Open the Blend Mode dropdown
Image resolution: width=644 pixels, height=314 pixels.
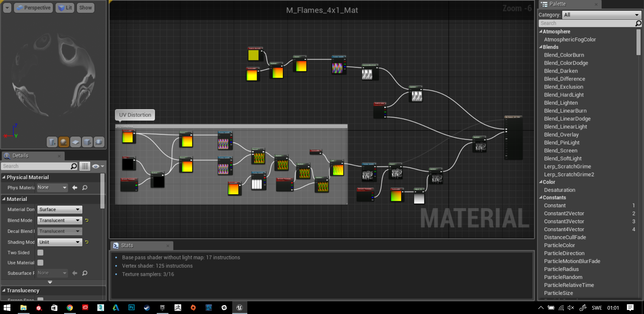tap(59, 221)
